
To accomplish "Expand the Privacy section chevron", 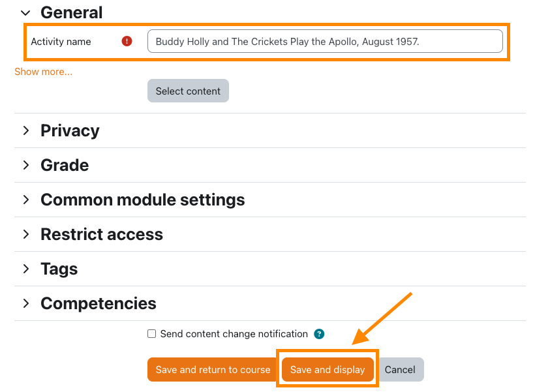I will [26, 130].
